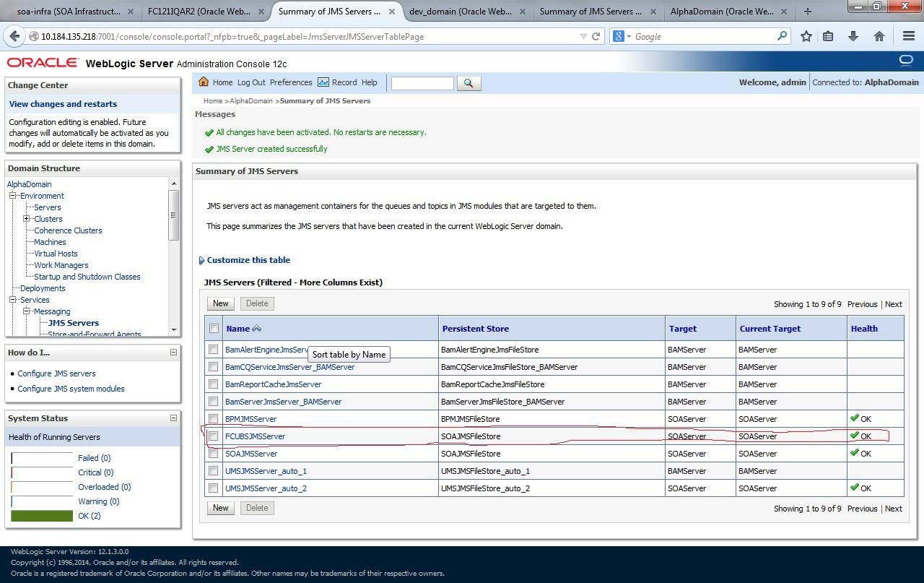Click the green OK health bar in System Status

point(42,516)
